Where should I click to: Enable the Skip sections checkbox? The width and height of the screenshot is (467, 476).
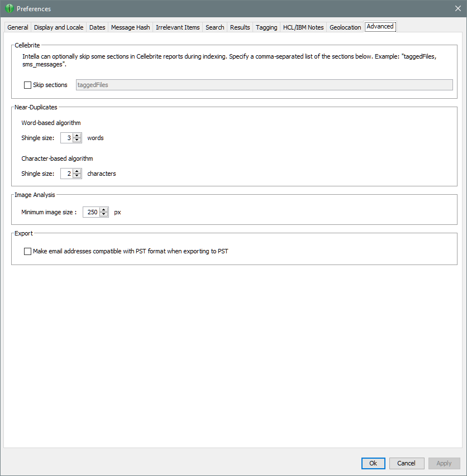28,85
